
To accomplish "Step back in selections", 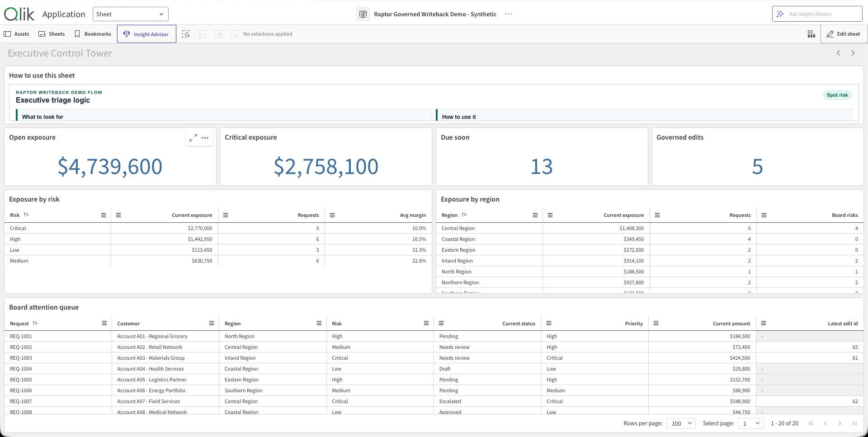I will (202, 34).
